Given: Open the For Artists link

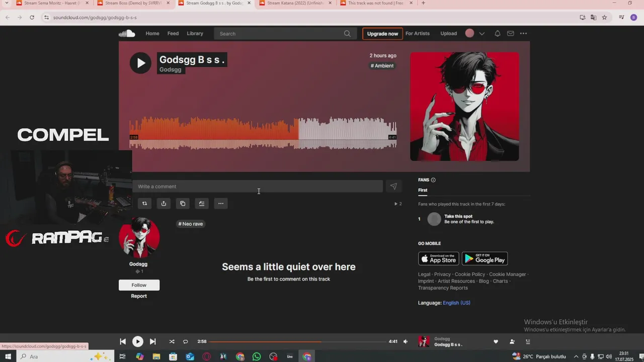Looking at the screenshot, I should point(418,34).
